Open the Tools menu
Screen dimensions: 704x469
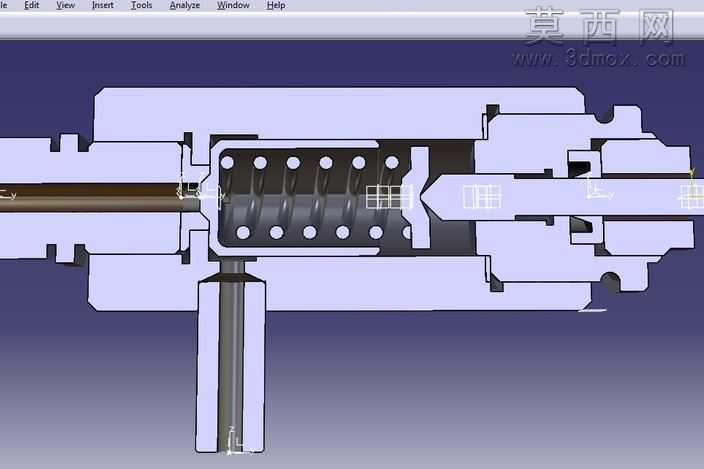click(141, 5)
